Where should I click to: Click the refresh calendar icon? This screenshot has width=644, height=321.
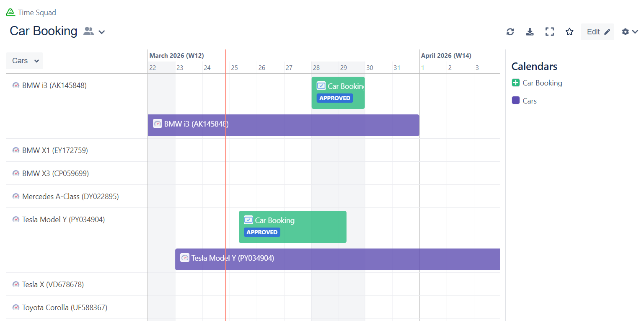coord(510,32)
